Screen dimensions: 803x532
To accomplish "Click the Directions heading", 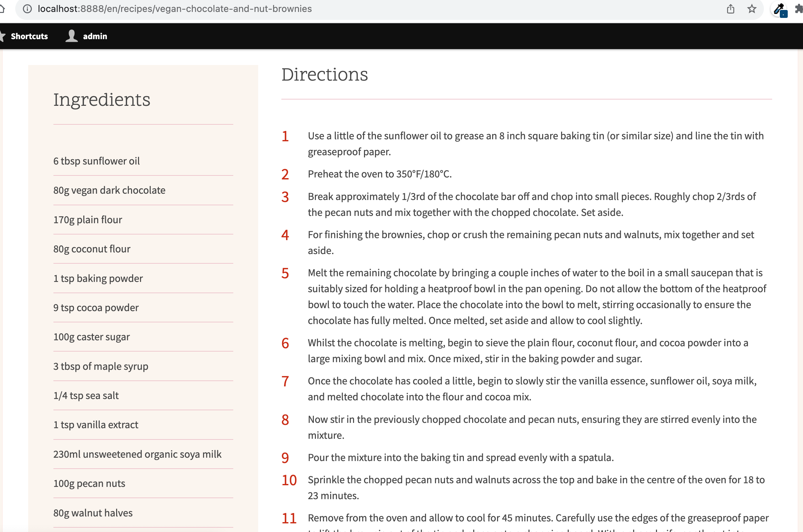I will [325, 75].
